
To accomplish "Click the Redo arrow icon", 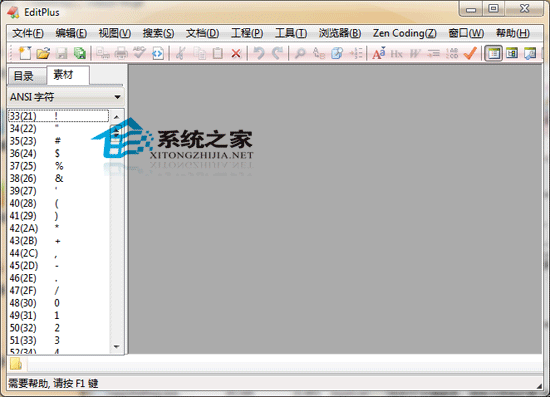I will 277,53.
